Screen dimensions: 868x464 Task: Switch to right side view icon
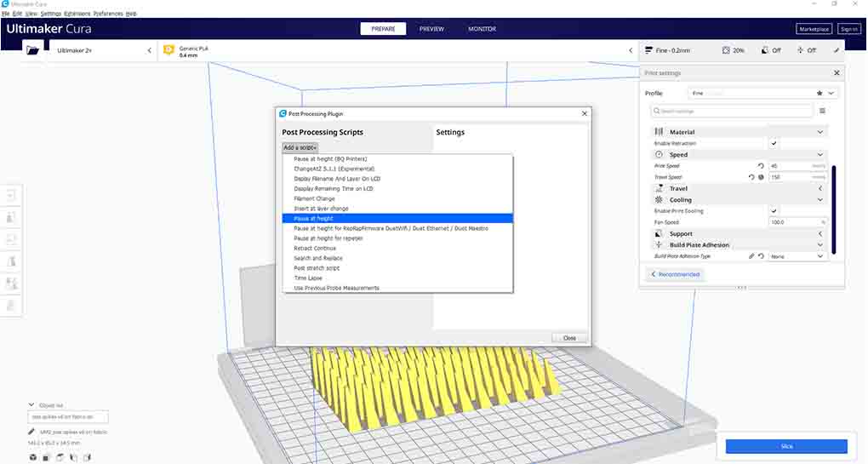click(x=87, y=457)
